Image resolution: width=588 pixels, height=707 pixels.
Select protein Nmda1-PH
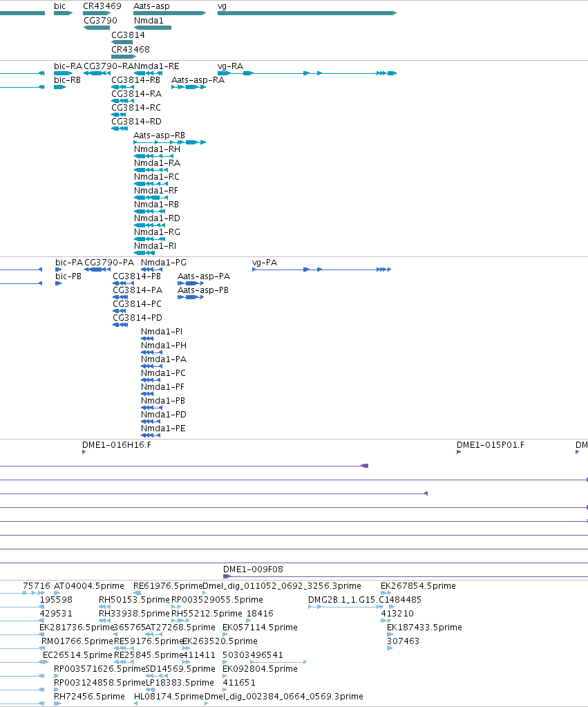151,352
